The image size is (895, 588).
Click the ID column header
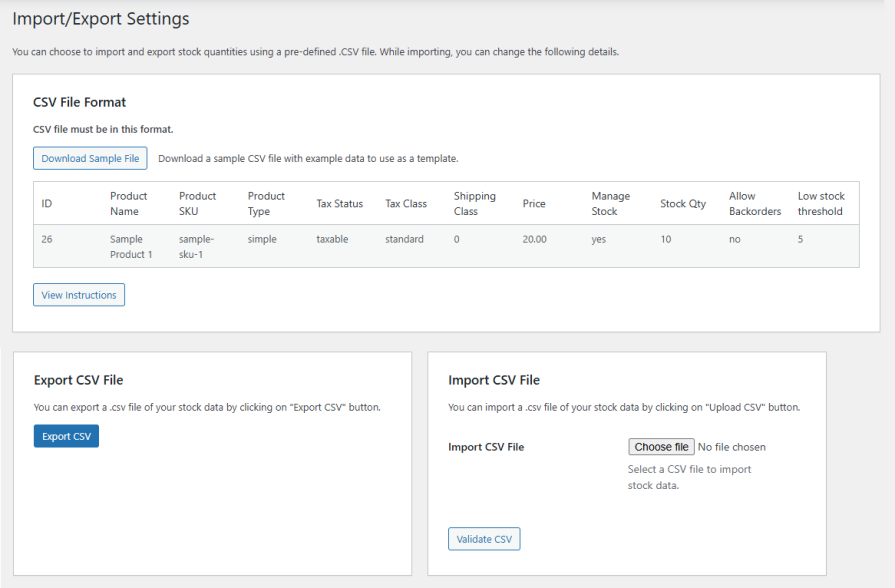click(47, 204)
